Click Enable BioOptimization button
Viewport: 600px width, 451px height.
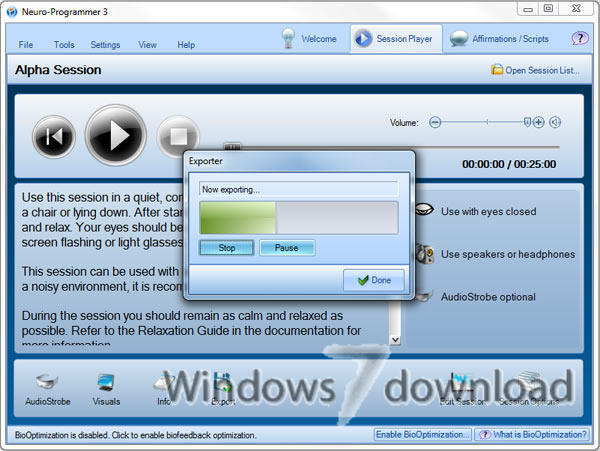(422, 435)
